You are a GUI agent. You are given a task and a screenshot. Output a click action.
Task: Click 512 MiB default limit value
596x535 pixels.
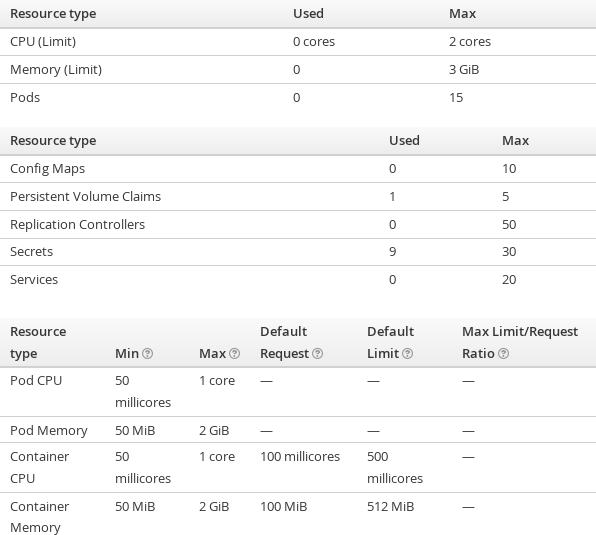(x=390, y=507)
